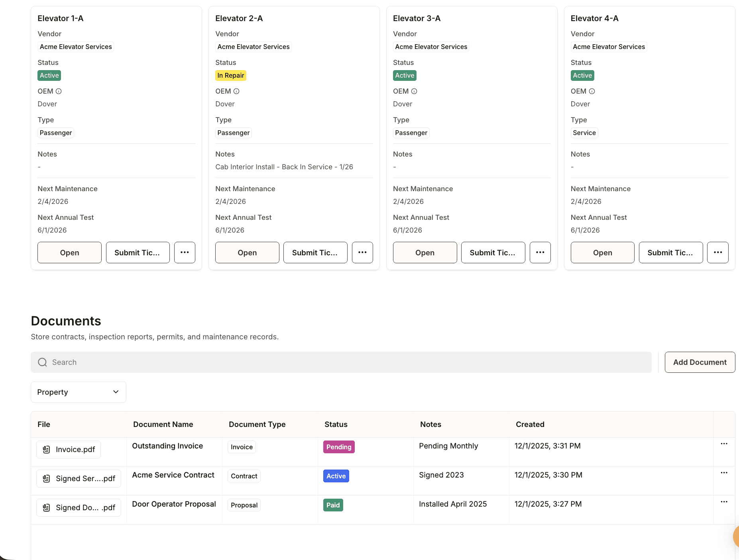Expand the Property filter dropdown
This screenshot has height=560, width=739.
(x=79, y=392)
